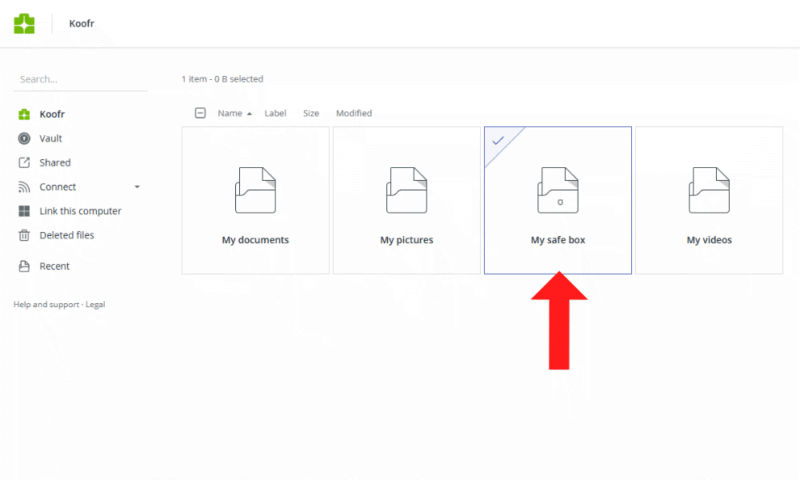800x480 pixels.
Task: Open the My documents folder
Action: 255,200
